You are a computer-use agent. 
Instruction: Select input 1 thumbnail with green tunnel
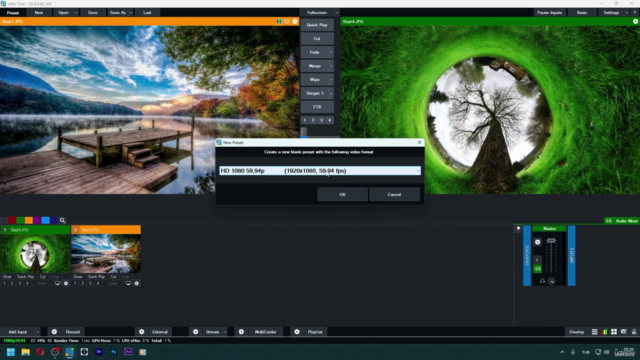pyautogui.click(x=35, y=254)
